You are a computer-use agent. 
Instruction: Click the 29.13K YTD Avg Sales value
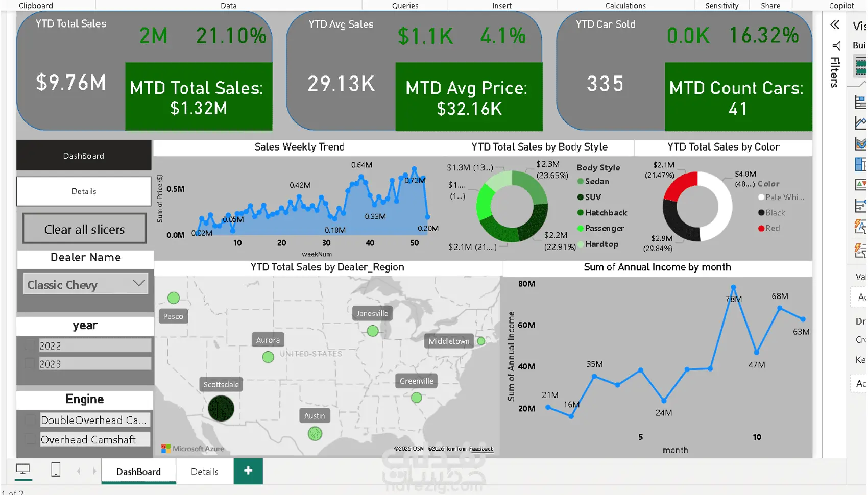point(341,83)
